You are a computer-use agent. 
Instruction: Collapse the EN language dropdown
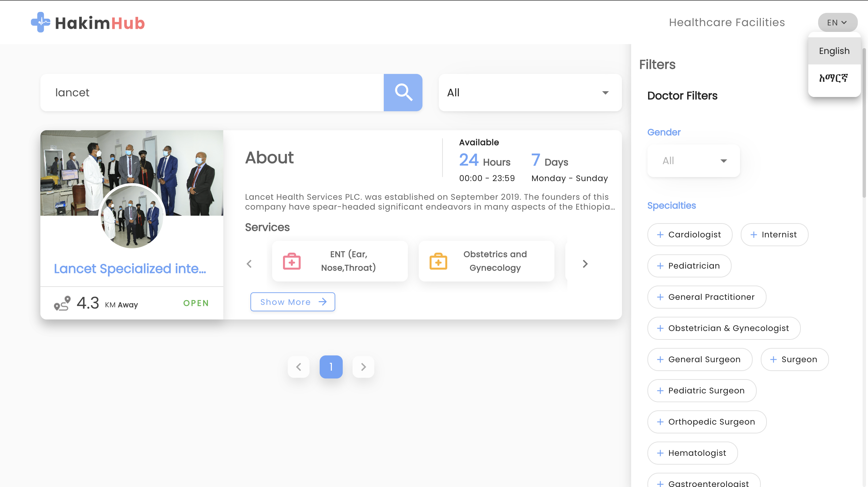(837, 22)
